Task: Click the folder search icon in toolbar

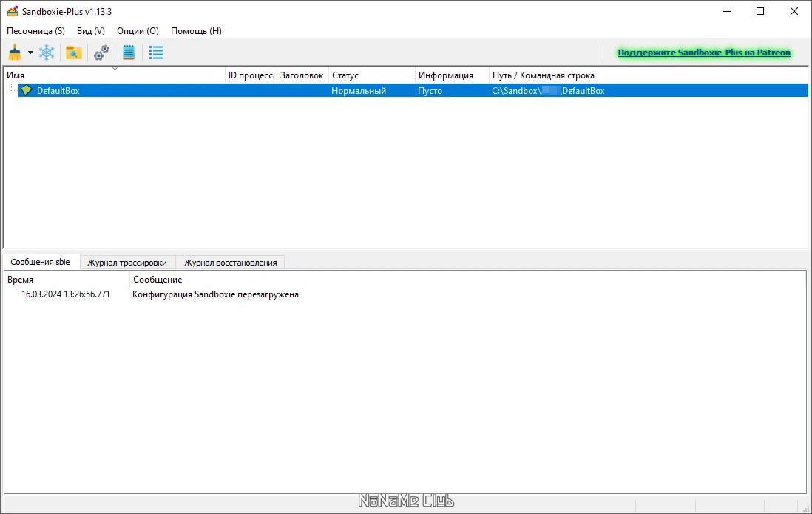Action: click(73, 53)
